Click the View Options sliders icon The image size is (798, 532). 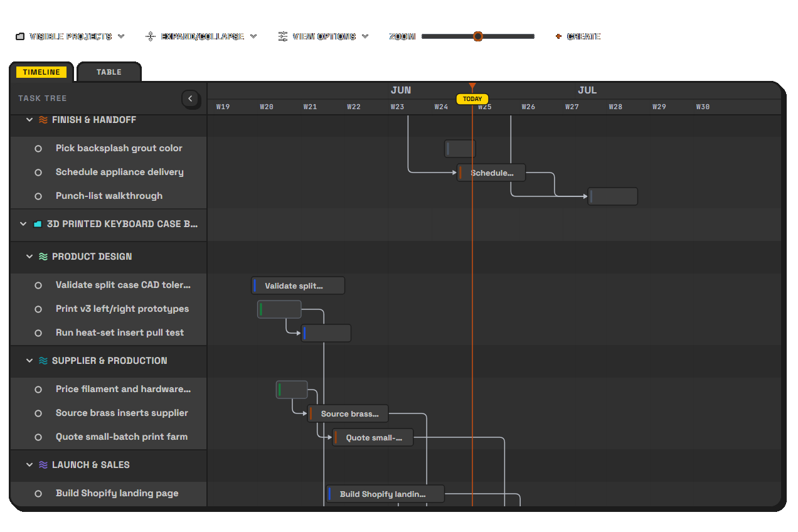[283, 36]
